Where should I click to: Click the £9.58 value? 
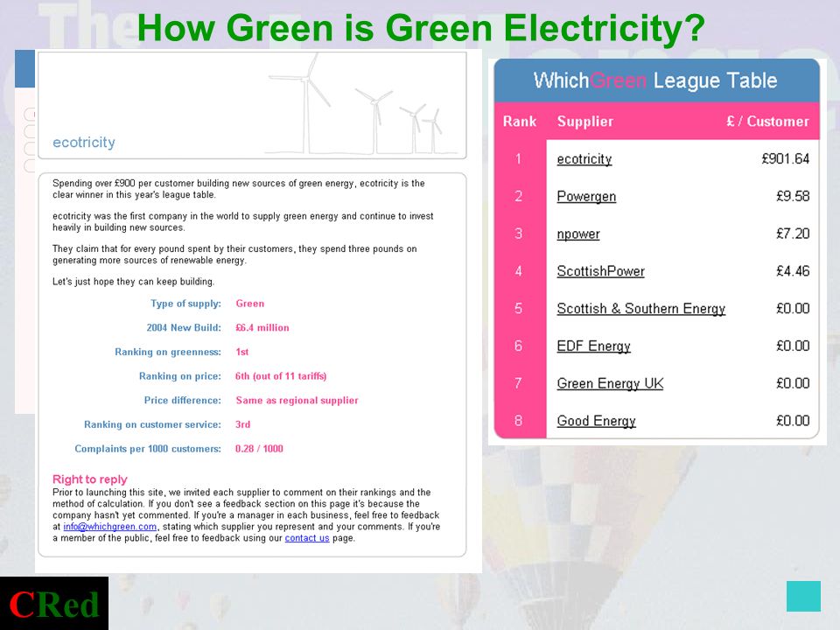[x=793, y=197]
